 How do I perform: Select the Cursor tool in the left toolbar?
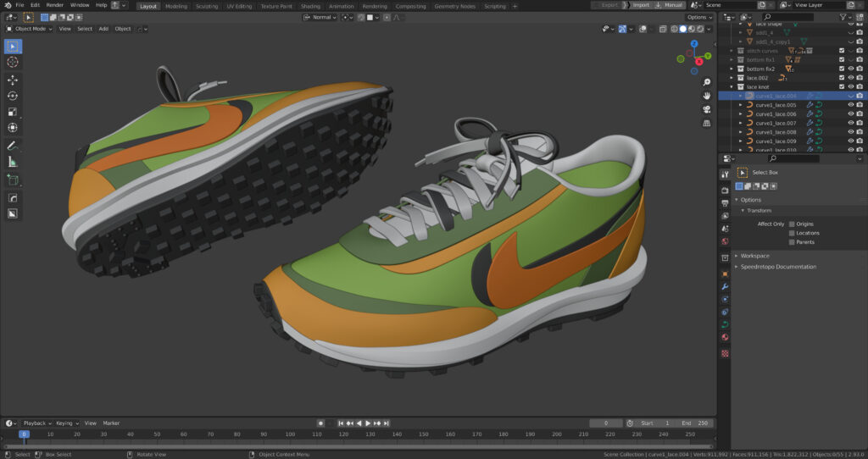tap(13, 63)
